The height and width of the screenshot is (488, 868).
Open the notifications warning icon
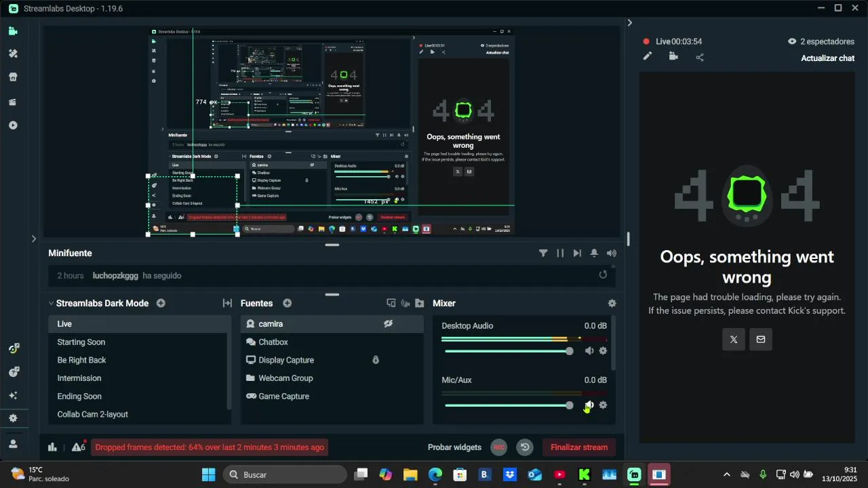pos(78,447)
